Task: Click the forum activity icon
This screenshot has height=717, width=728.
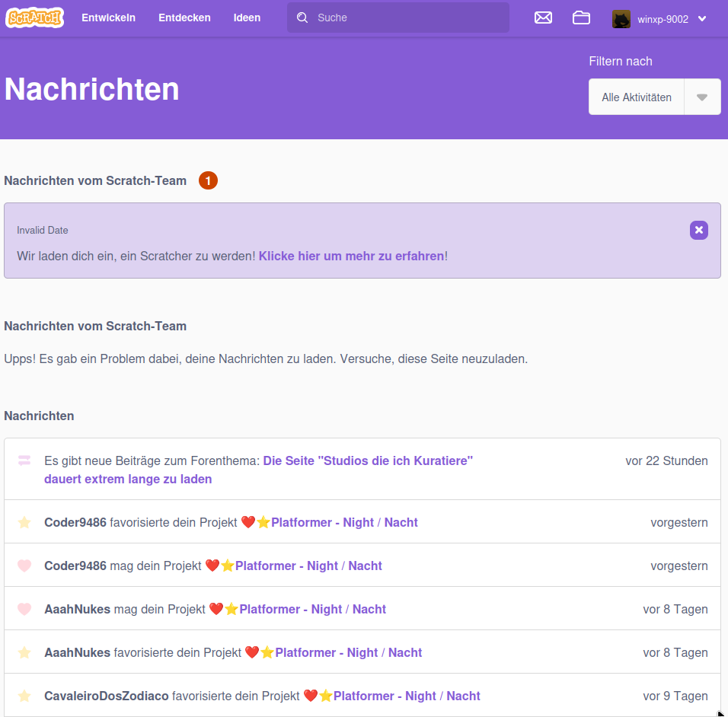Action: 24,460
